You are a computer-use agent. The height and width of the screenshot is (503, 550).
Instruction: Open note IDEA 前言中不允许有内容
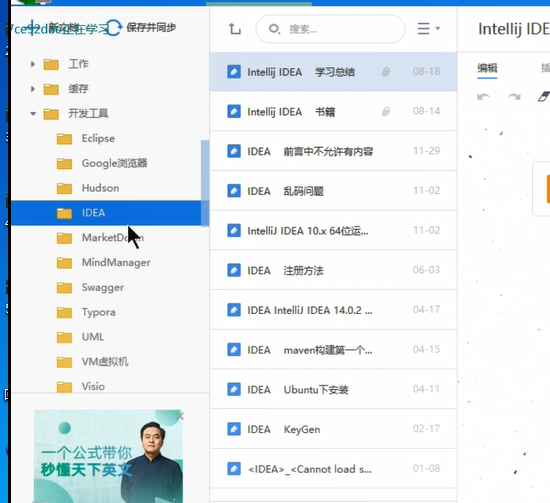coord(333,151)
